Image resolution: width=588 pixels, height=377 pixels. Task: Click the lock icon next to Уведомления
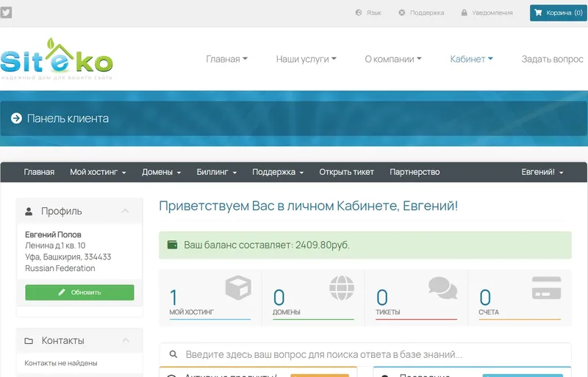(464, 12)
